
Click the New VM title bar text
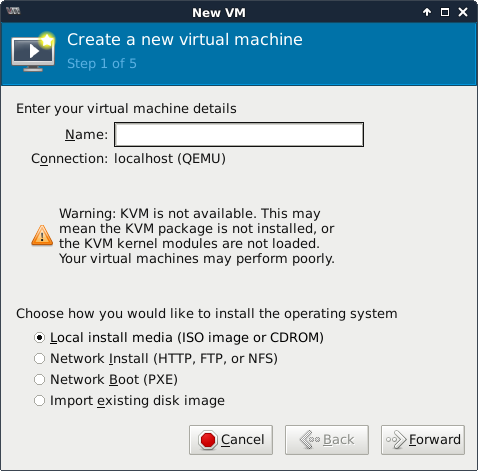pos(219,13)
